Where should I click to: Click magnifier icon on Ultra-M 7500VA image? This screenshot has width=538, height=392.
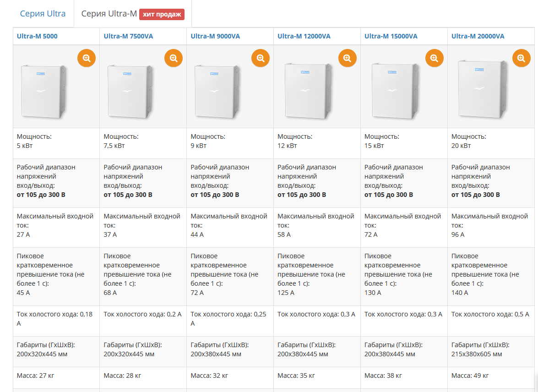click(x=174, y=58)
